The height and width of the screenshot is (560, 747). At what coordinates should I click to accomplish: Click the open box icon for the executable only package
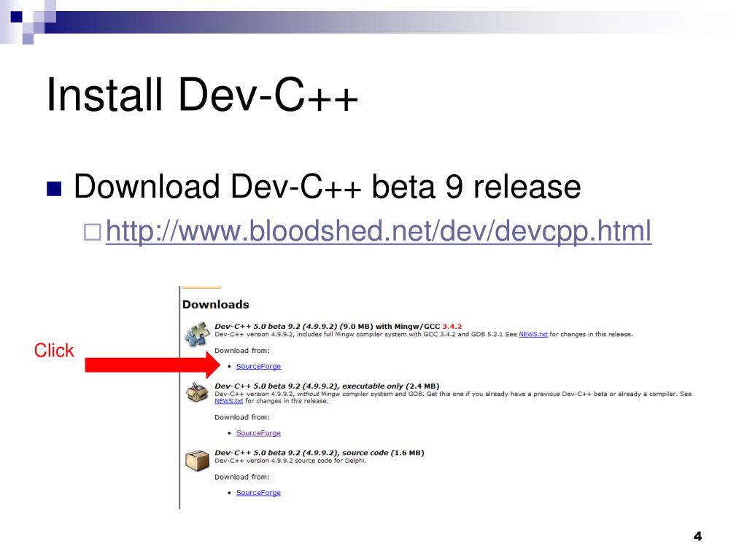197,392
